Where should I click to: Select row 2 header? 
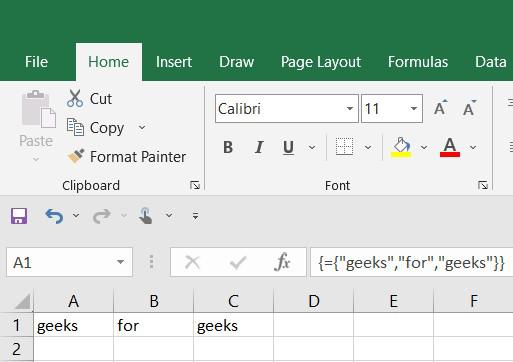pyautogui.click(x=16, y=349)
